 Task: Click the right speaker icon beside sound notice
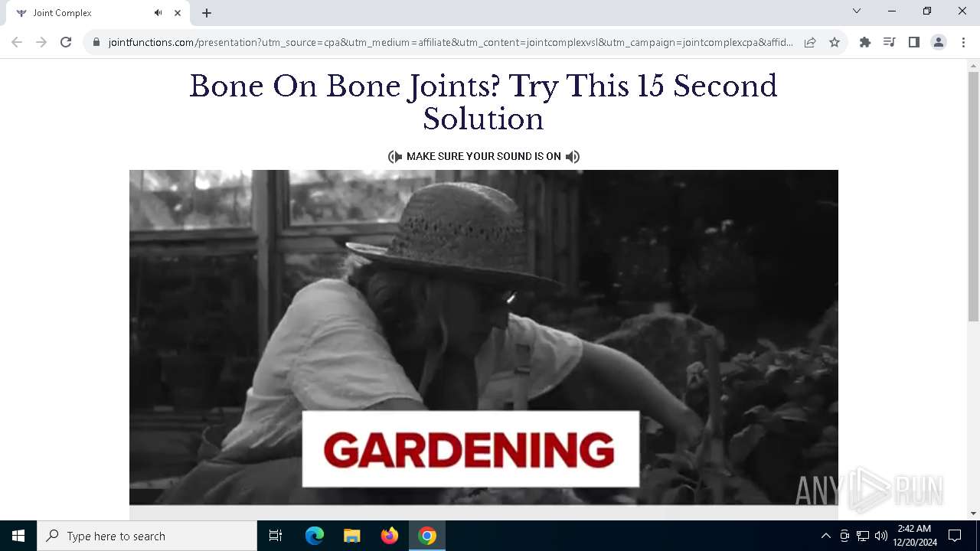(x=573, y=156)
